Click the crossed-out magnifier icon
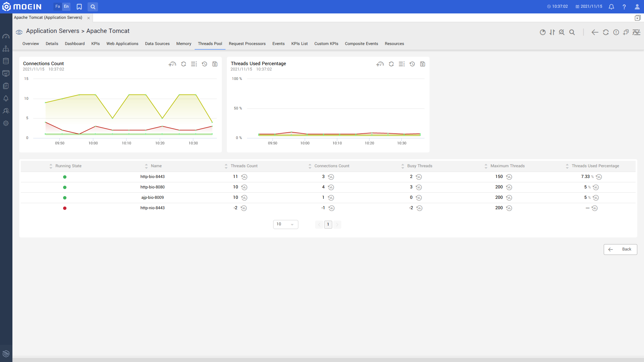 point(562,32)
